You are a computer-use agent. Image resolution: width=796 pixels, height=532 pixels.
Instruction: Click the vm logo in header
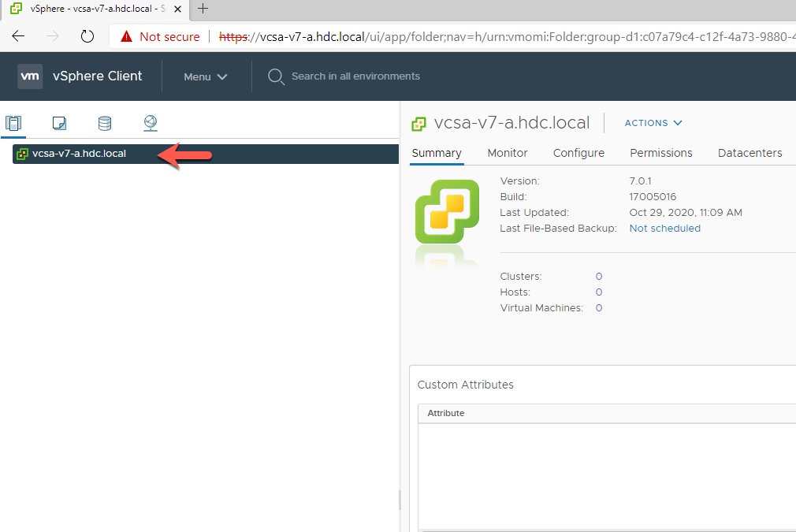(x=30, y=76)
